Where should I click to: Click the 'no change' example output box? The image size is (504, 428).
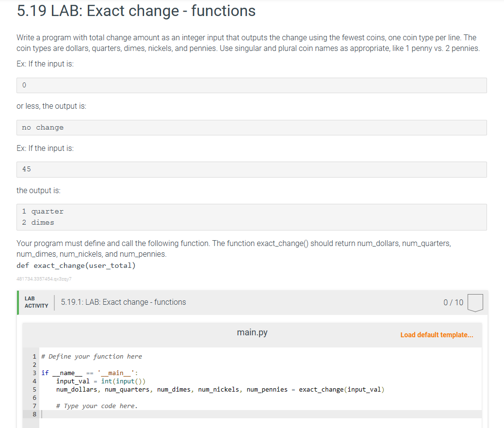(251, 128)
